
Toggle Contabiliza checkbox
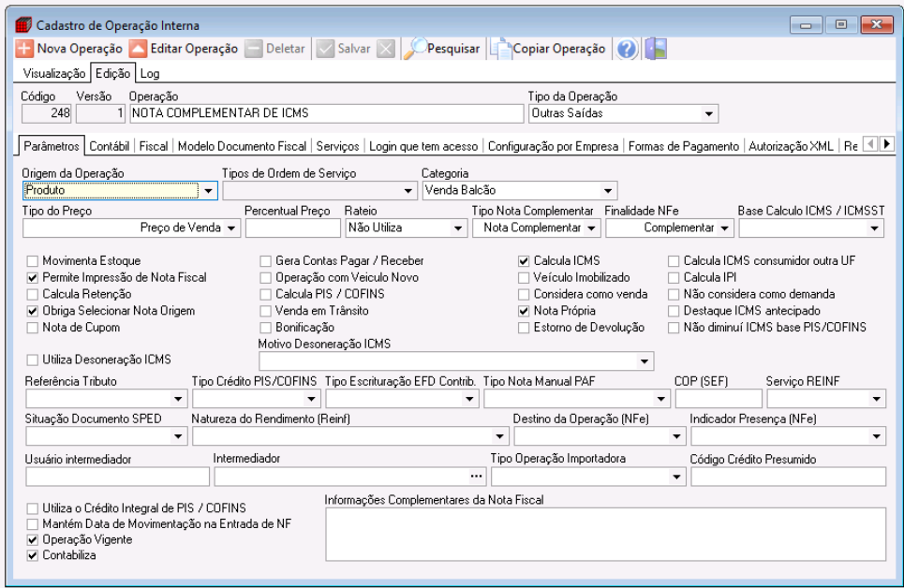[x=32, y=556]
